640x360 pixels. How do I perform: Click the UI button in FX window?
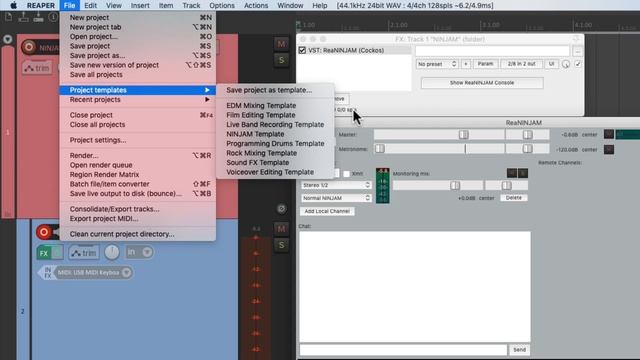(551, 64)
